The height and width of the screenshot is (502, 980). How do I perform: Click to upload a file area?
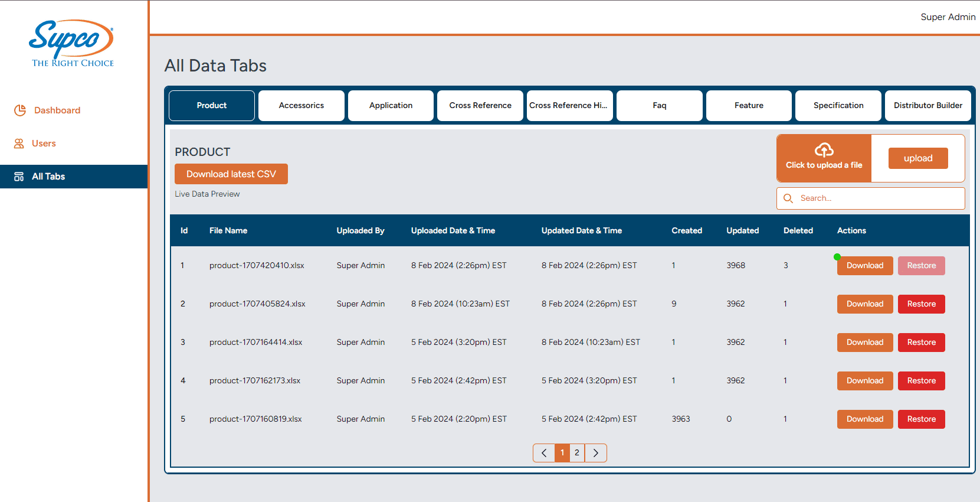824,158
